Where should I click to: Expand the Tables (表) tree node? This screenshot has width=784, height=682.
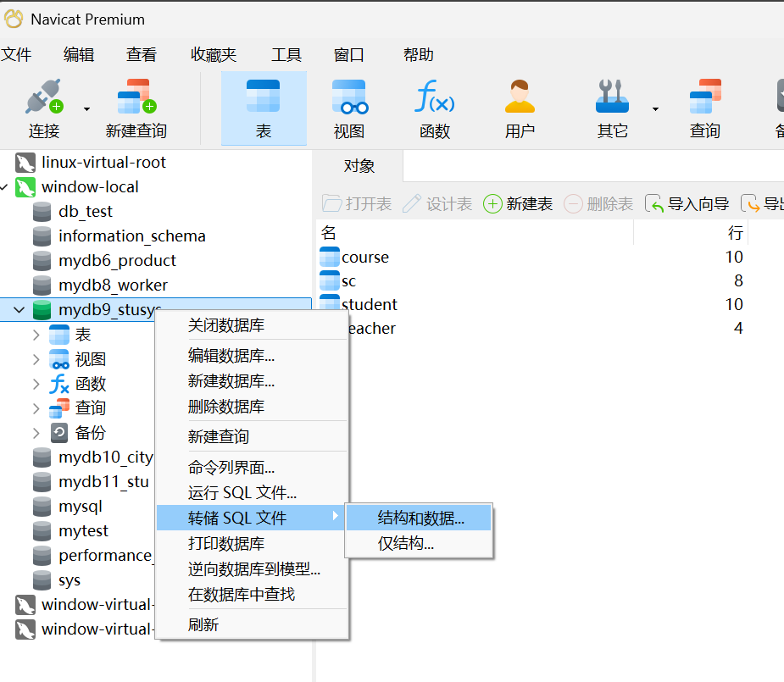tap(36, 335)
